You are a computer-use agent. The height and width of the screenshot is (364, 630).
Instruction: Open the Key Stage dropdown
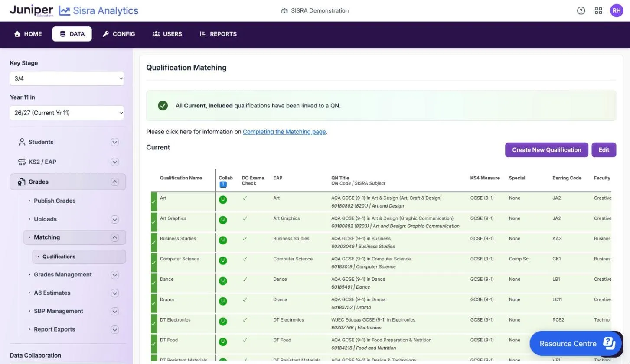(x=67, y=78)
